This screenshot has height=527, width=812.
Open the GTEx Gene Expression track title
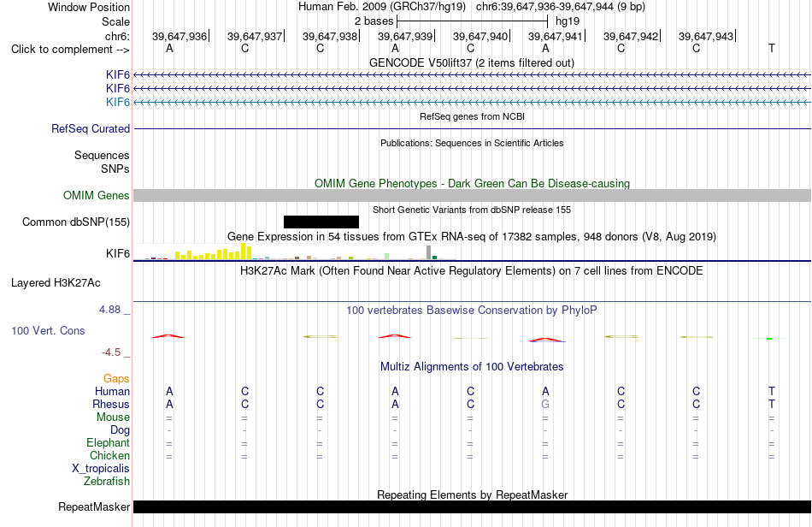472,237
